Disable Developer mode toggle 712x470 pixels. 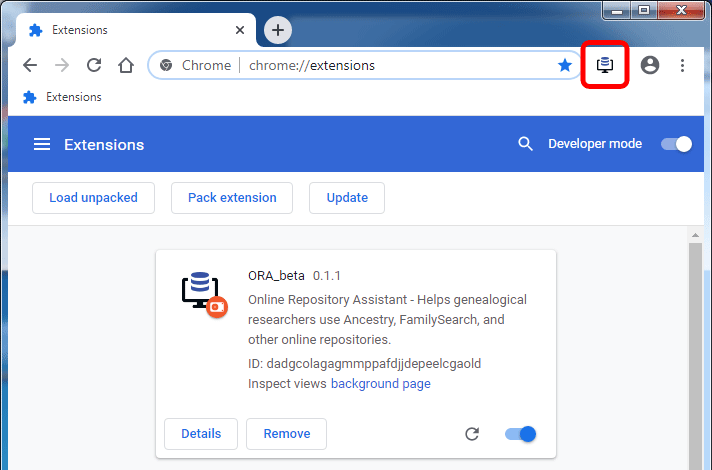point(676,144)
